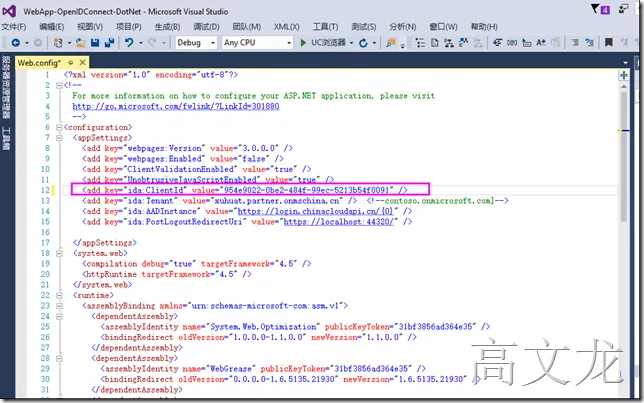
Task: Open the 调试(D) menu
Action: point(206,27)
